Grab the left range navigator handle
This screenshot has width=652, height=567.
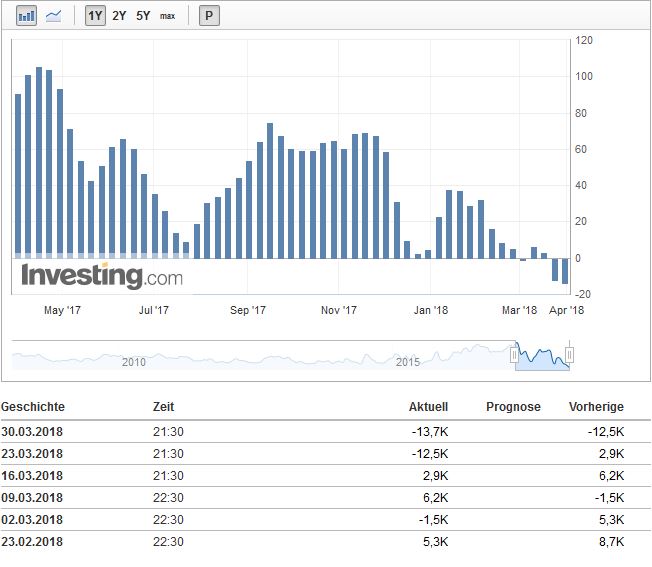[x=515, y=354]
